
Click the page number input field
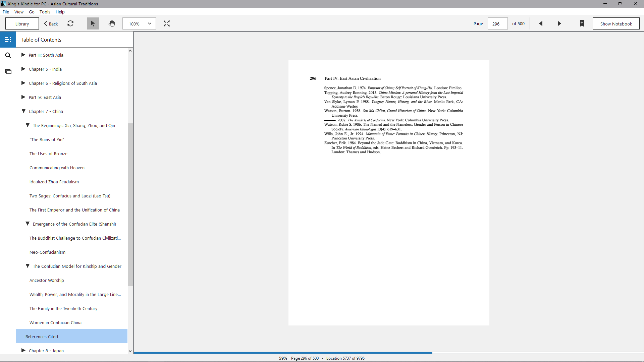497,24
